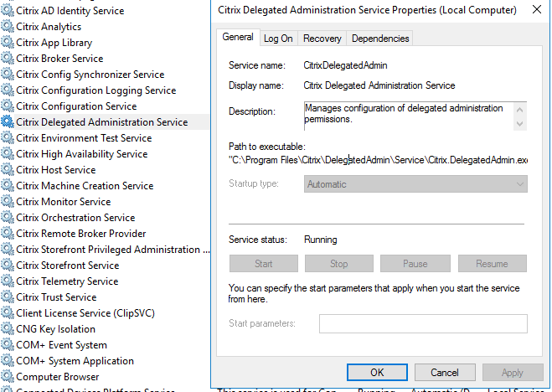The image size is (552, 392).
Task: Select the CNG Key Isolation service icon
Action: [8, 329]
